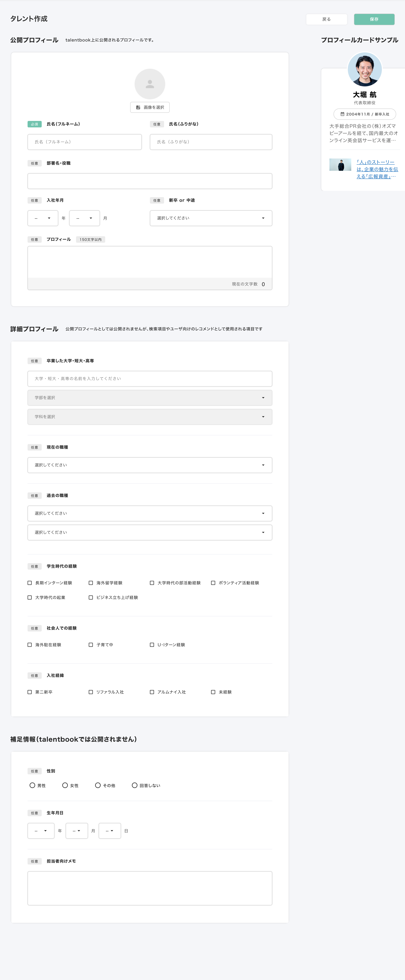Expand the 新卒 or 中途 dropdown

(x=211, y=218)
